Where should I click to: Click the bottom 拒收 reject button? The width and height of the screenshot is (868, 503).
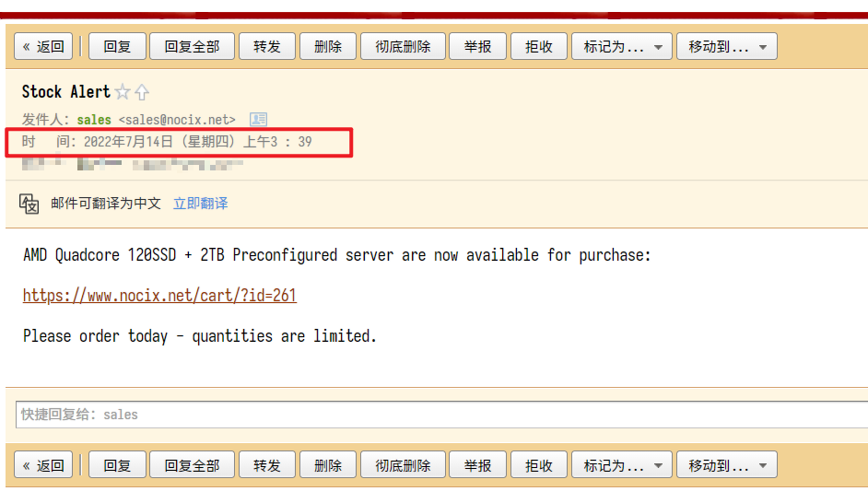[x=539, y=465]
